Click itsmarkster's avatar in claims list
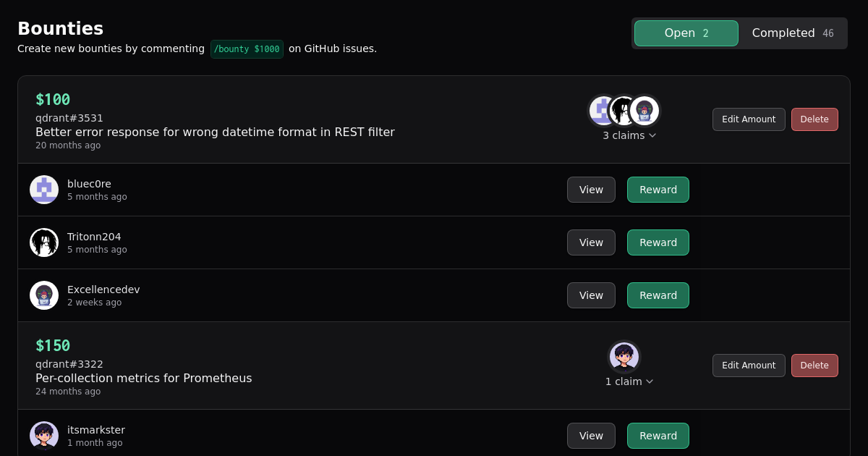Viewport: 868px width, 456px height. [x=44, y=436]
